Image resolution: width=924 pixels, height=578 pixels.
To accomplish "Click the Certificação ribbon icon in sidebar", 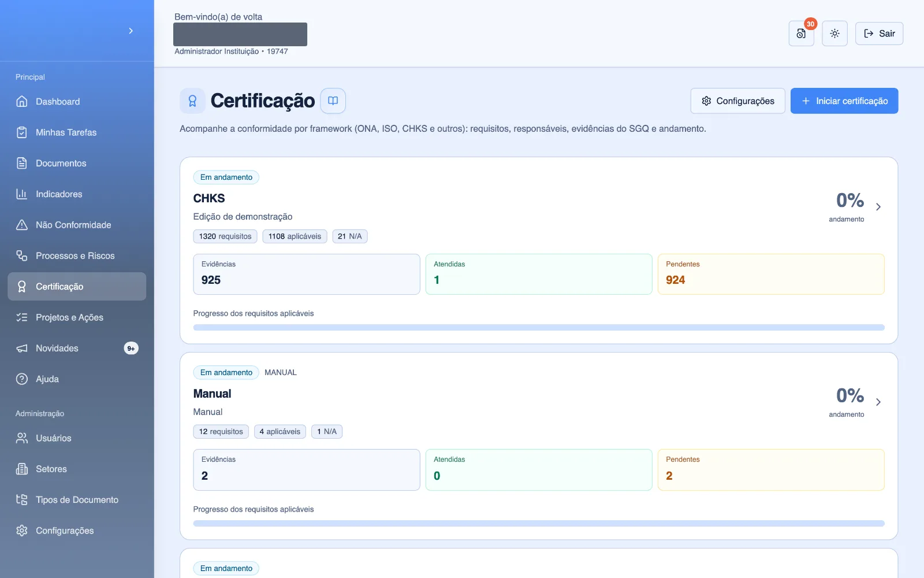I will (x=22, y=287).
